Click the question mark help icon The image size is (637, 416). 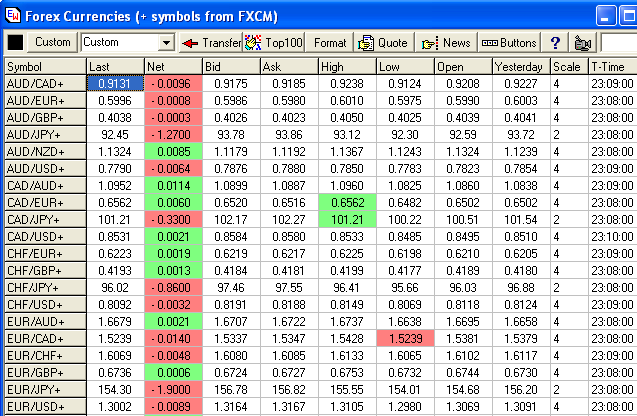tap(555, 43)
